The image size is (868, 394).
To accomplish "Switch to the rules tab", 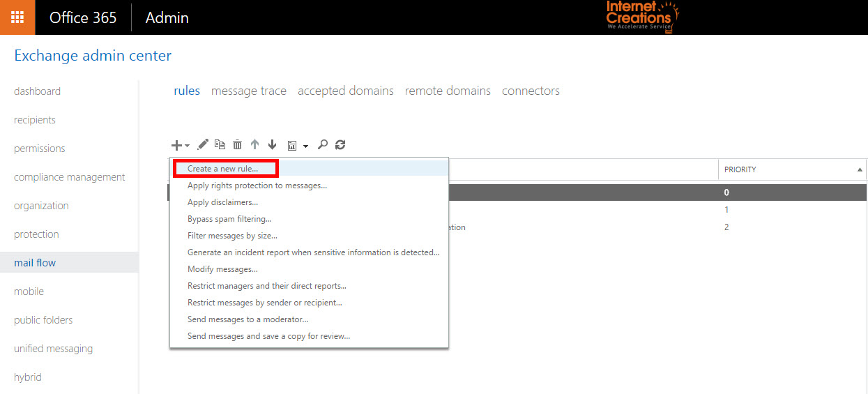I will point(187,91).
